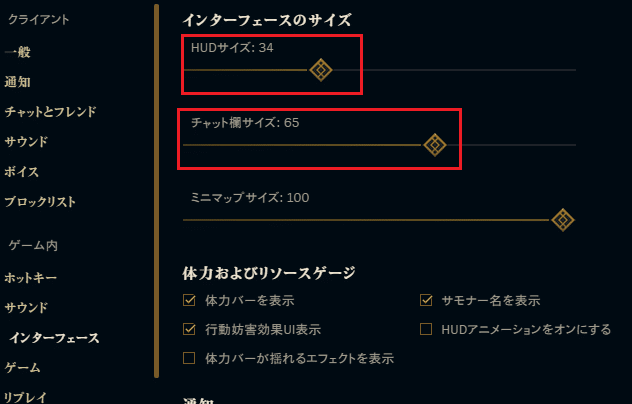
Task: Select 通知 in the sidebar
Action: point(18,82)
